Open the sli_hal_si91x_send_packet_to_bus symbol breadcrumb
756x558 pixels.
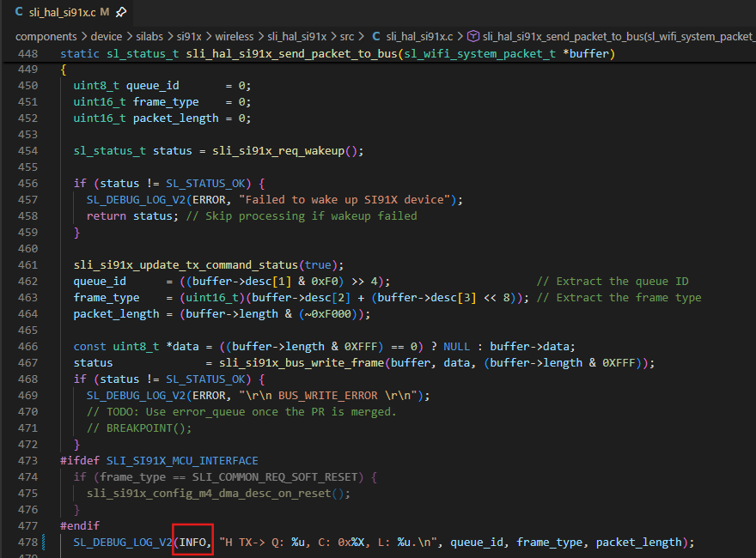[x=619, y=37]
